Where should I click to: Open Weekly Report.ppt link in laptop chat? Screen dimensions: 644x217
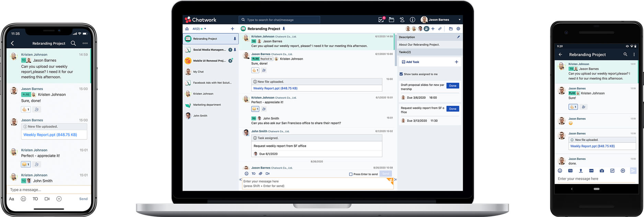pyautogui.click(x=275, y=88)
